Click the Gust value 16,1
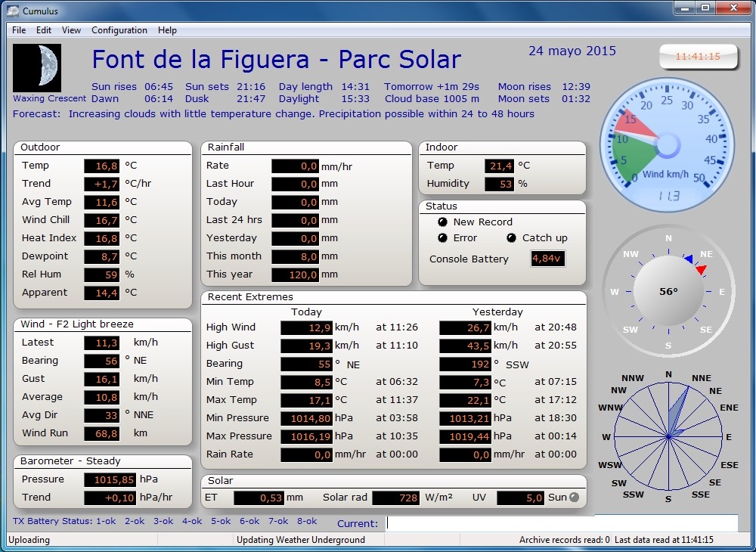The image size is (756, 552). [x=102, y=379]
